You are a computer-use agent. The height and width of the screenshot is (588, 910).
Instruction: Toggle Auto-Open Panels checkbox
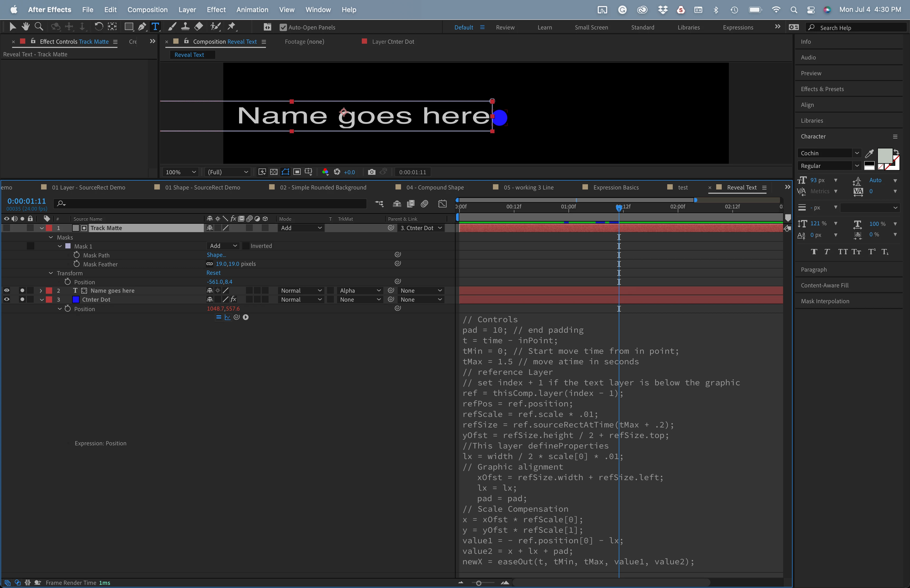[283, 27]
